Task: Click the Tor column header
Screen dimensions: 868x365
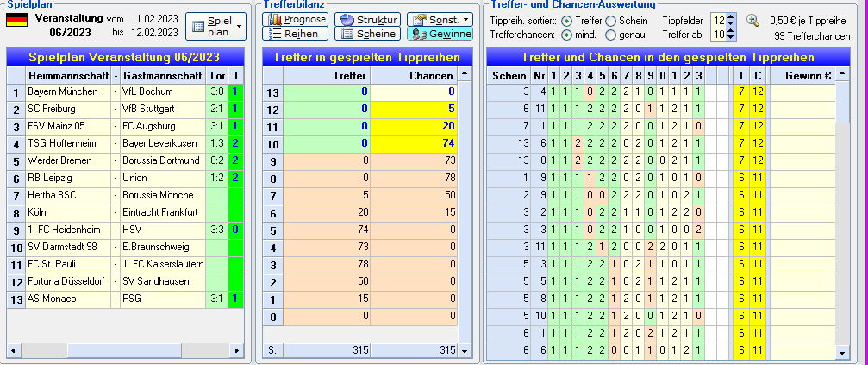Action: click(x=215, y=75)
